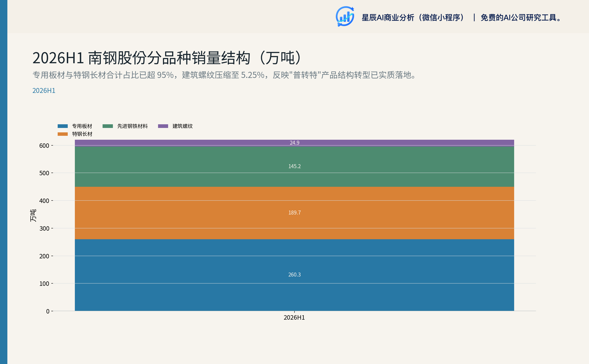Click the 专用板材 legend label

coord(82,126)
